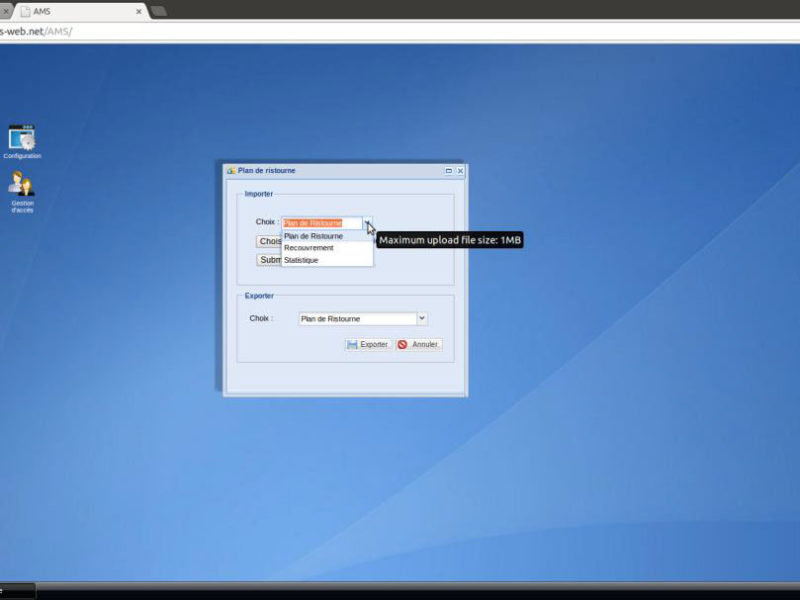Expand the Exporter Choix dropdown arrow
Screen dimensions: 800x600
[421, 319]
